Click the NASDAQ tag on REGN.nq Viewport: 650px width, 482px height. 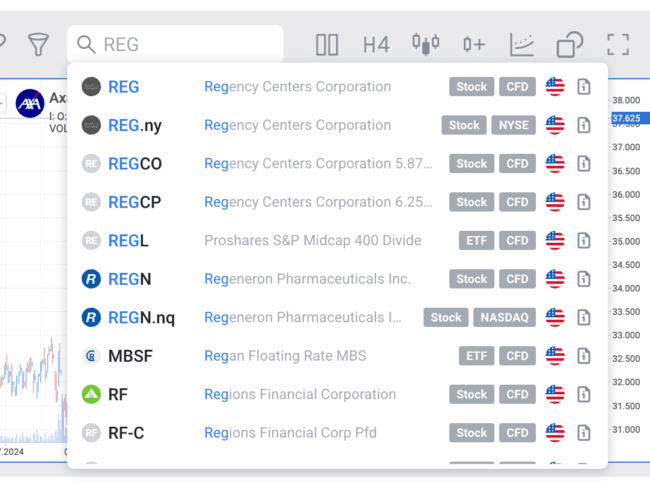coord(504,317)
